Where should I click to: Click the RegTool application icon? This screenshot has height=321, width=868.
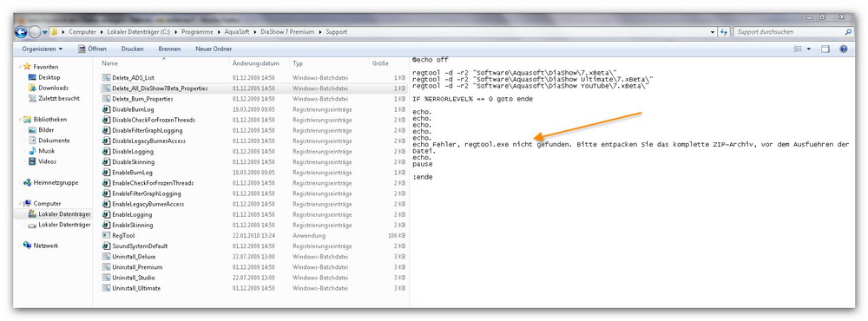point(106,236)
